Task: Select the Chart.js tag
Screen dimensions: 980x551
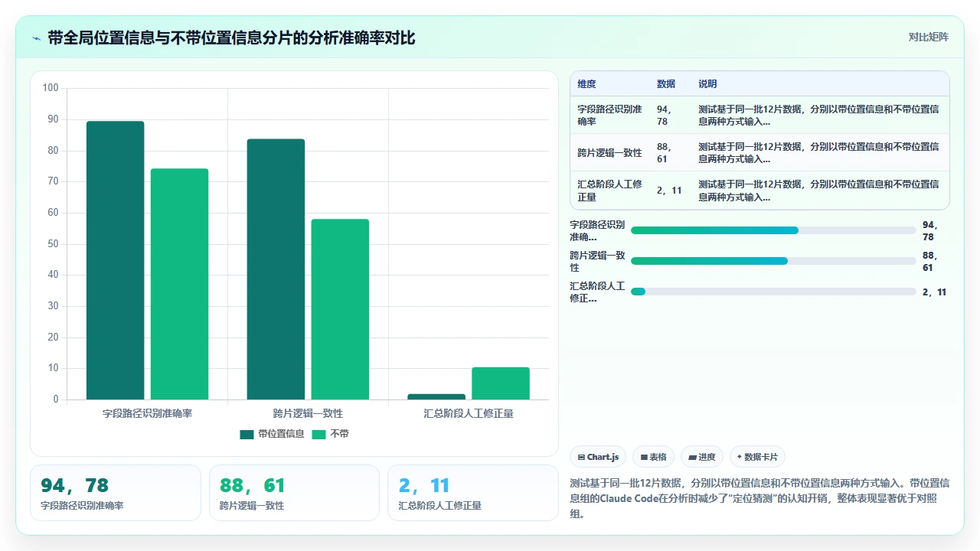Action: coord(598,457)
